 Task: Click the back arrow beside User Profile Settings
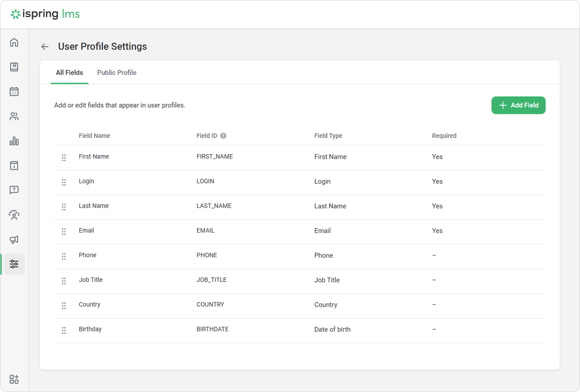click(45, 47)
